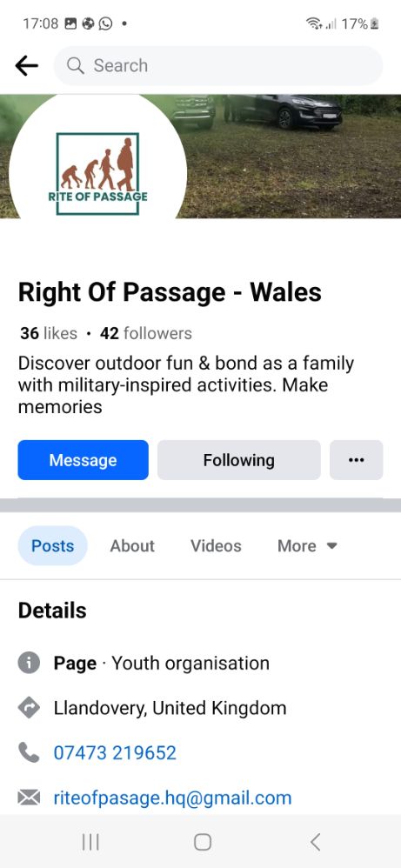Tap the location direction icon beside Llandovery
Viewport: 401px width, 868px height.
tap(29, 707)
